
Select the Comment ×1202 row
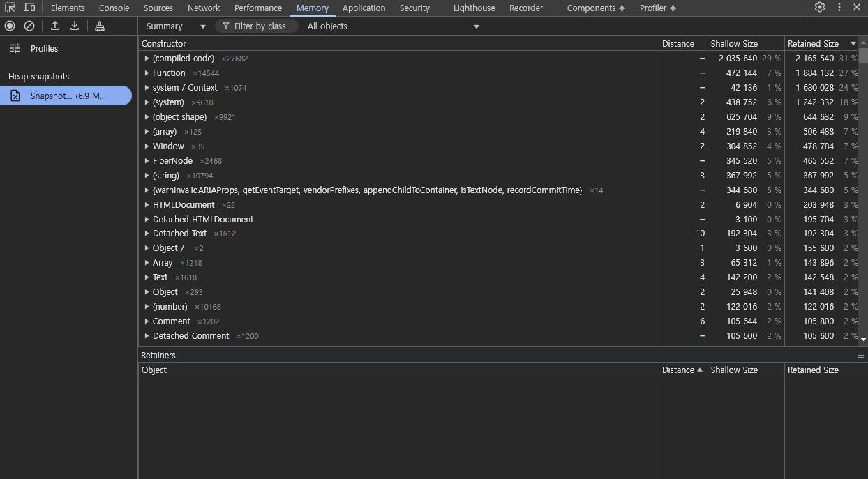pos(498,321)
